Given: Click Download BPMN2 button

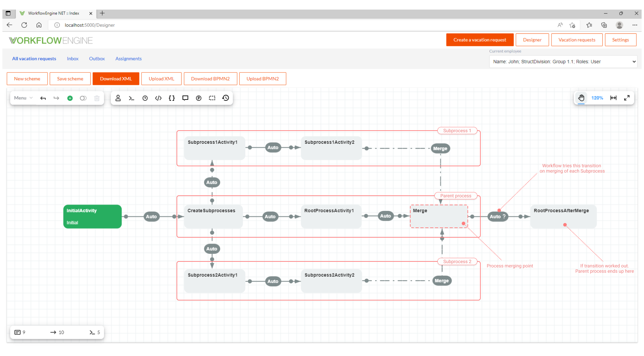Looking at the screenshot, I should pos(210,79).
